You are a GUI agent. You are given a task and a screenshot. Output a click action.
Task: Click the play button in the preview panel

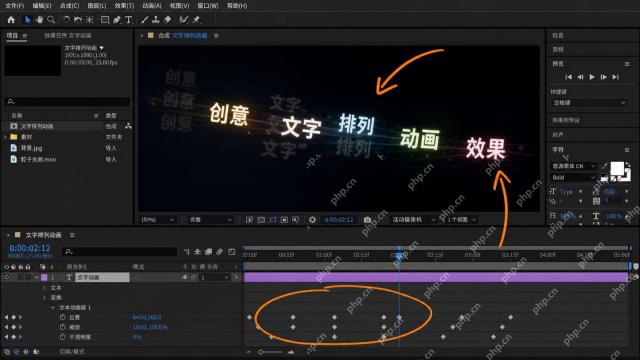pyautogui.click(x=592, y=77)
